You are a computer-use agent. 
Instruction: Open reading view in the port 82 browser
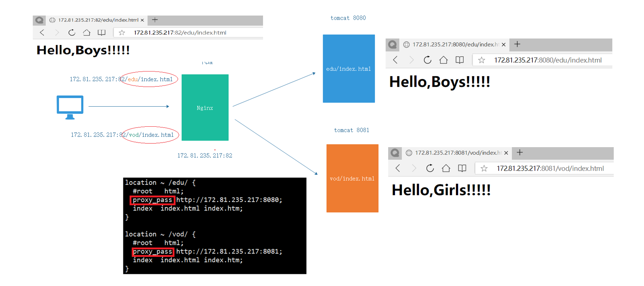[101, 33]
